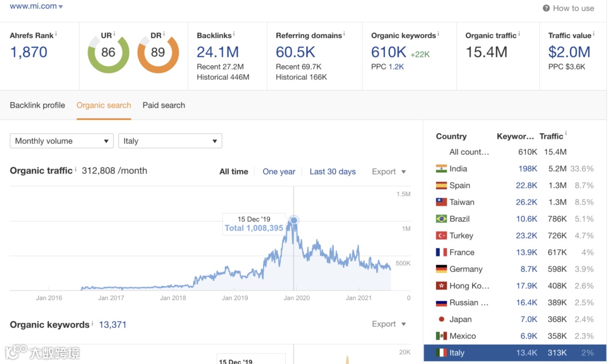Select the Organic search tab

[x=104, y=105]
